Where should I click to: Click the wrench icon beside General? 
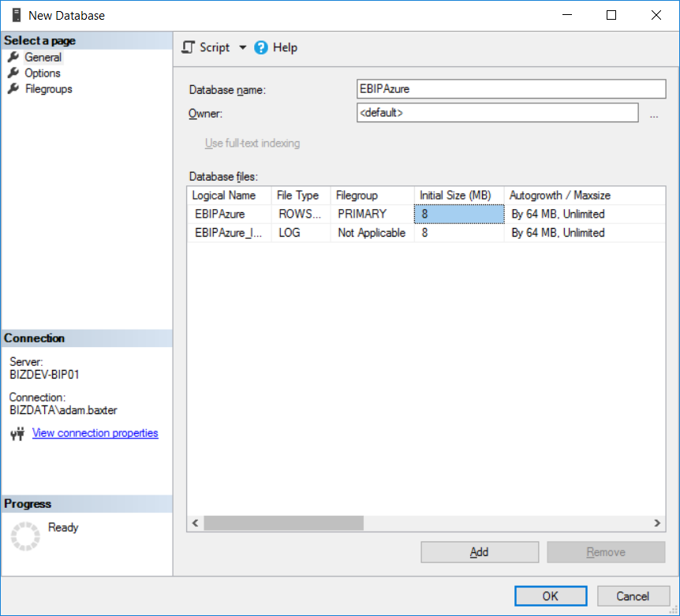pyautogui.click(x=13, y=57)
